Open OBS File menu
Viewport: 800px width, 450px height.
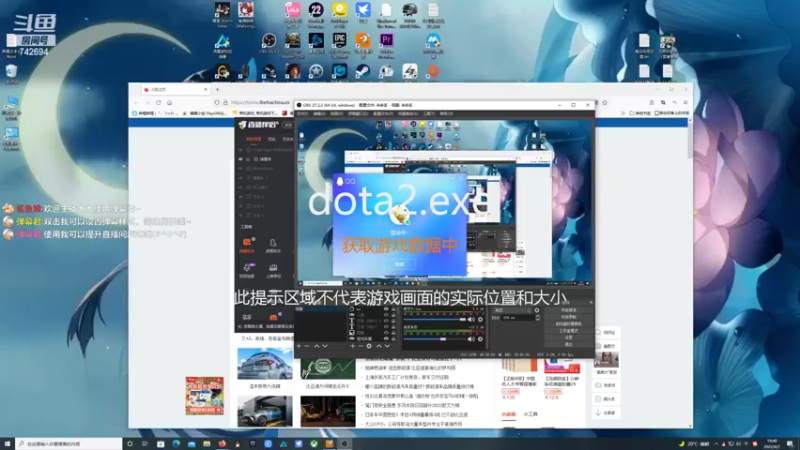tap(302, 114)
